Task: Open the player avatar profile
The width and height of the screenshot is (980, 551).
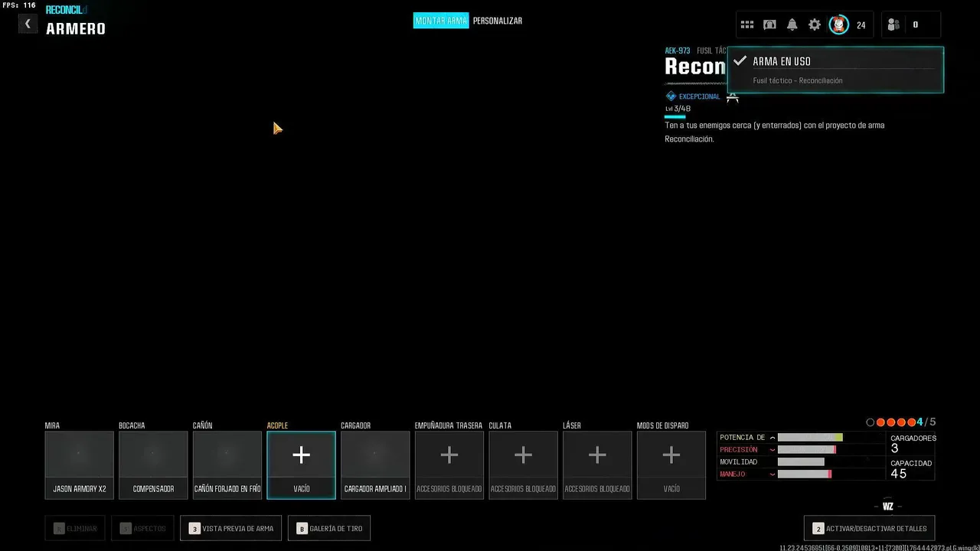Action: click(839, 24)
